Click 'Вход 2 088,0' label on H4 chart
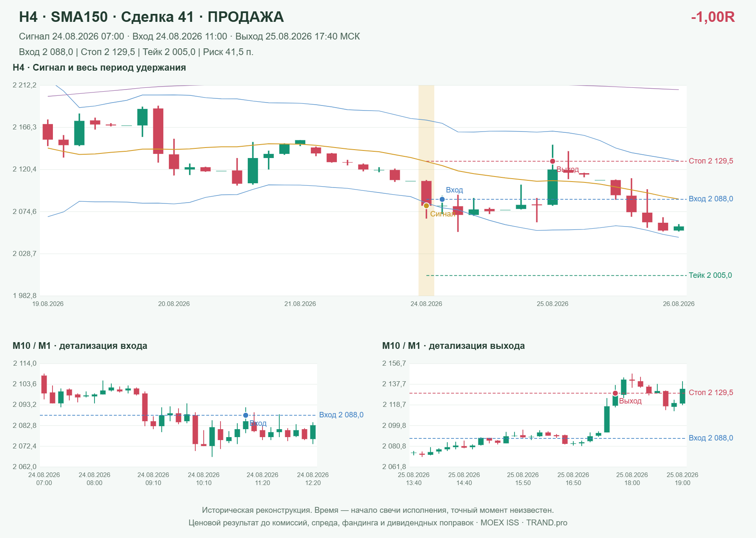The image size is (756, 538). point(711,199)
